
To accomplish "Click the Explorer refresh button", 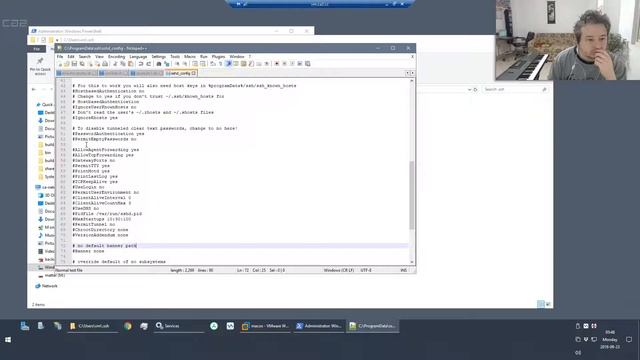I will [x=476, y=89].
